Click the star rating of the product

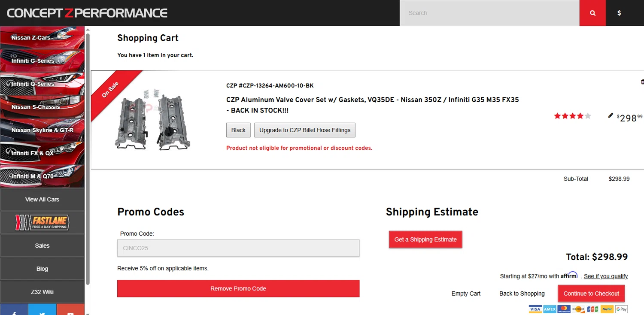[x=572, y=116]
